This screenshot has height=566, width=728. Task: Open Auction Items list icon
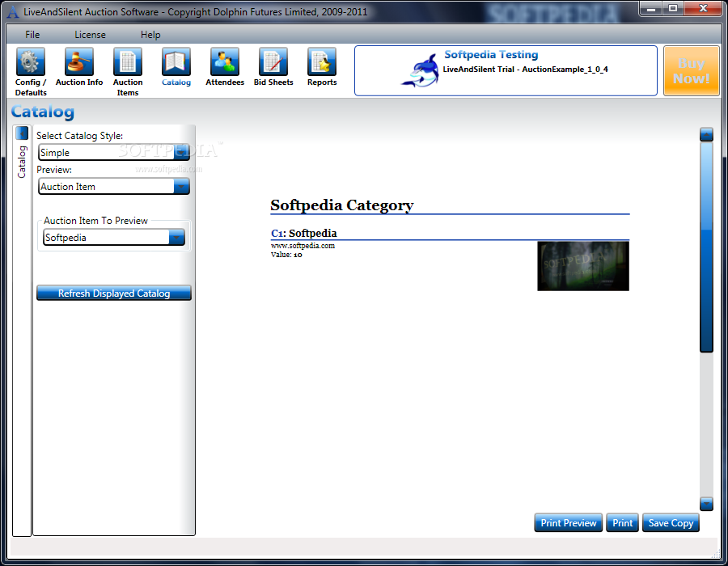[128, 61]
